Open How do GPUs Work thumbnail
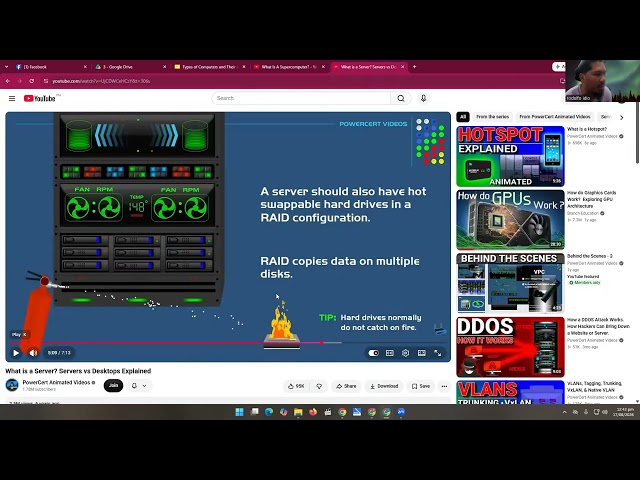Viewport: 640px width, 480px height. 510,220
